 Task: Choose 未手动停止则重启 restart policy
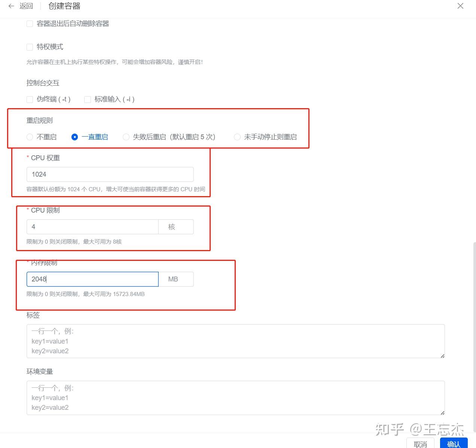tap(237, 137)
